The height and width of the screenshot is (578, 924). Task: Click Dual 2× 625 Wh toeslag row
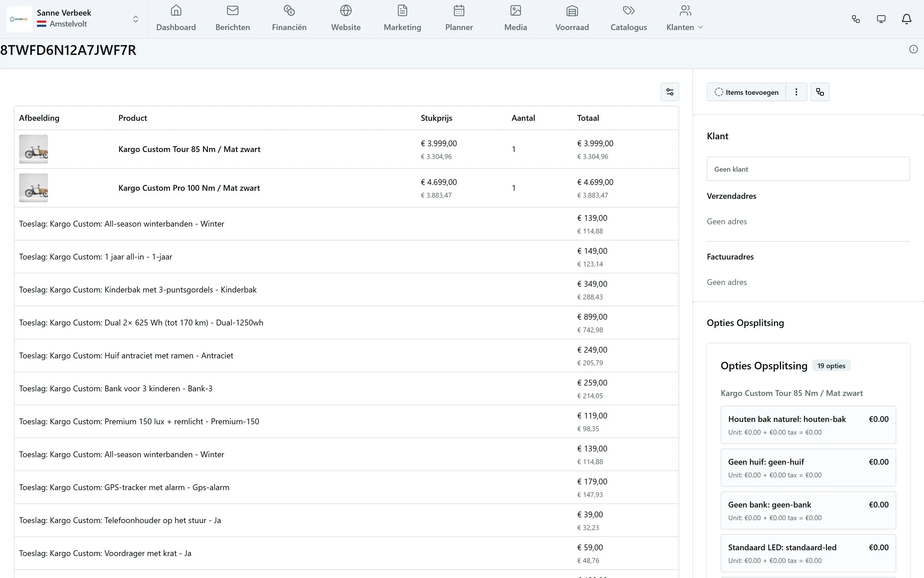[x=346, y=323]
